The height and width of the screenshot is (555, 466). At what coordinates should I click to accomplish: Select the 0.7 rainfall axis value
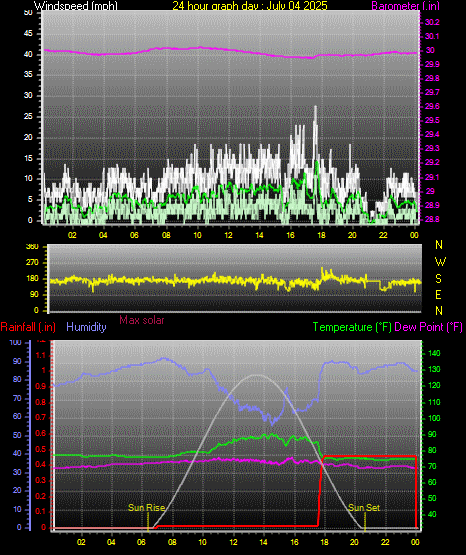coord(41,417)
